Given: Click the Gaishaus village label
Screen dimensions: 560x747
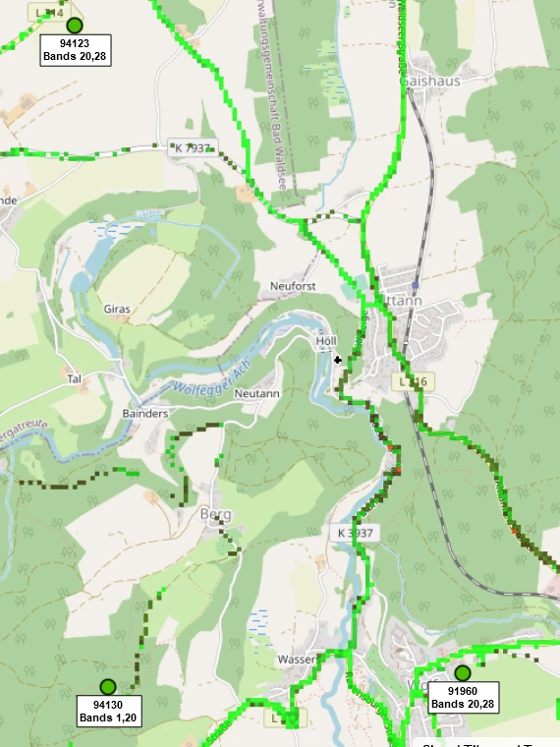Looking at the screenshot, I should pyautogui.click(x=430, y=81).
